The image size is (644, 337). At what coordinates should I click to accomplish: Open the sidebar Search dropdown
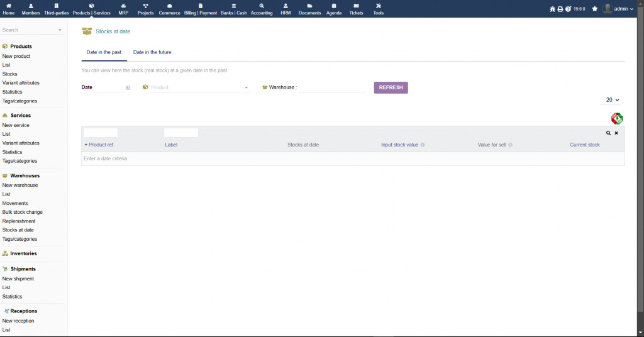coord(32,30)
